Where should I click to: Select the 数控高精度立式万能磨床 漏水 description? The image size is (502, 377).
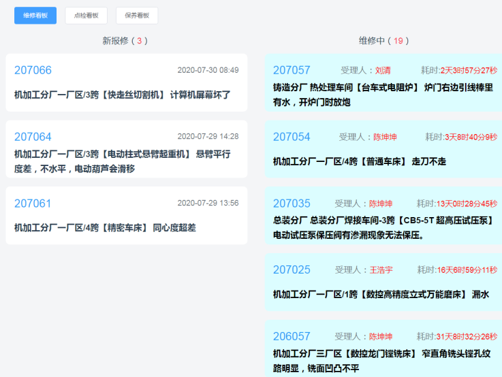(381, 295)
